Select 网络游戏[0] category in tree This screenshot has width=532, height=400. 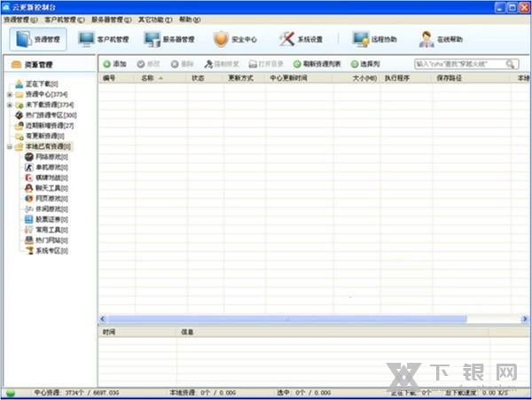click(x=51, y=157)
